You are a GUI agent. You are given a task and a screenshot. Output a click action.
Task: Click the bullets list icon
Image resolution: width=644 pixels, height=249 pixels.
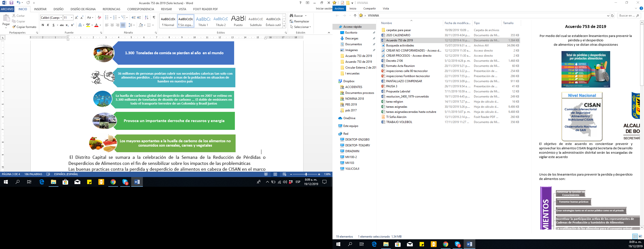click(107, 18)
